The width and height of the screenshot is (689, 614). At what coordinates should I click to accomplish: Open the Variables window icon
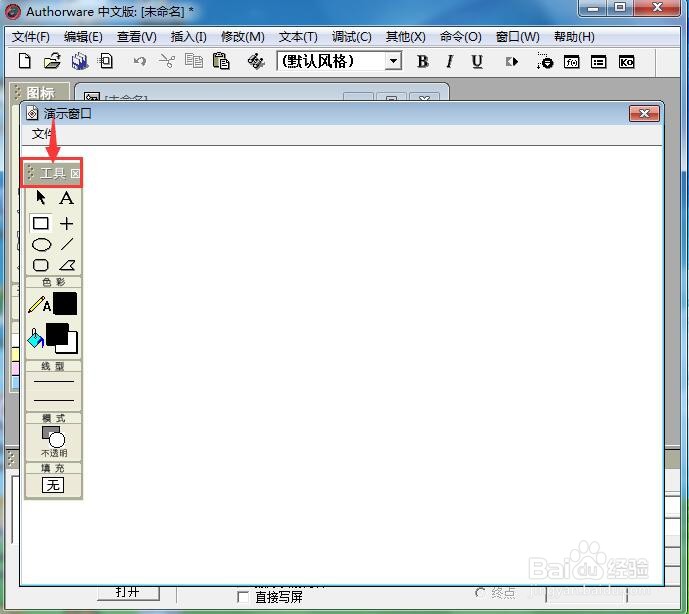click(x=598, y=62)
